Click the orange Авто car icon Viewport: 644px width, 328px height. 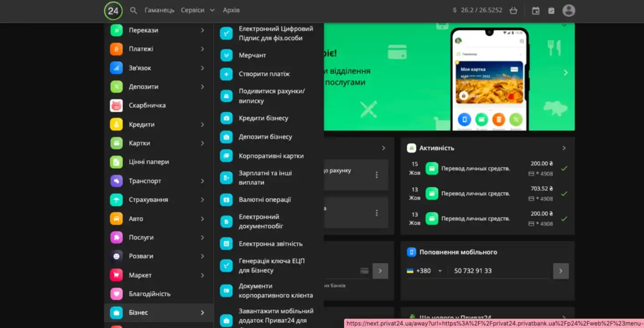point(117,219)
